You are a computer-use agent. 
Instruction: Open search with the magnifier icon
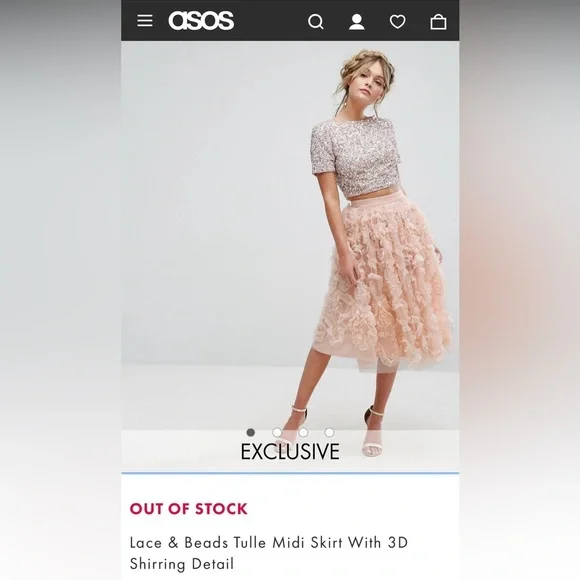click(x=316, y=21)
